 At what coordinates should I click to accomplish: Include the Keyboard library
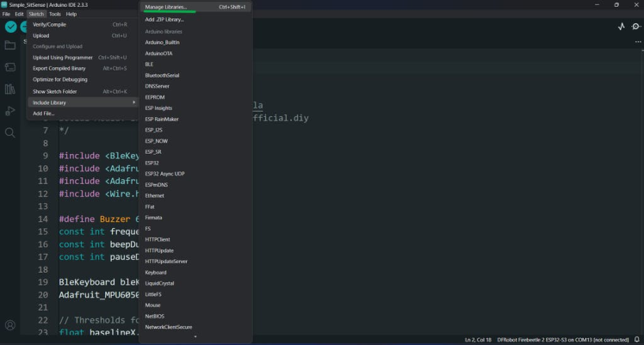[x=195, y=273]
